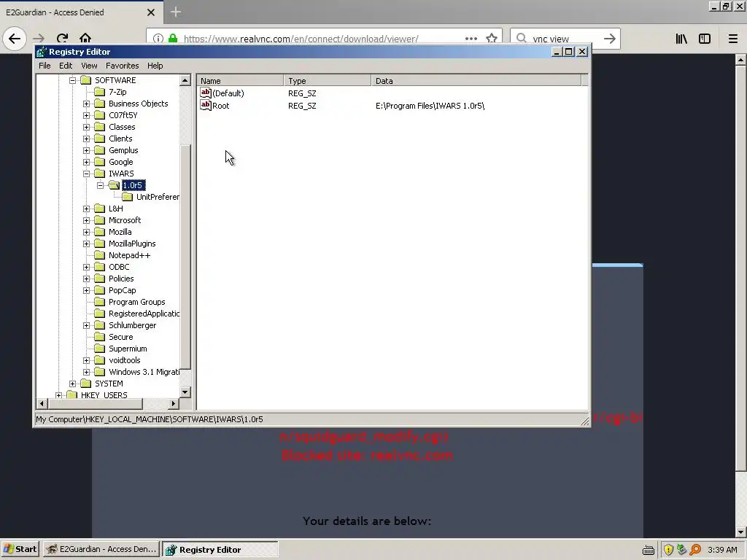Collapse the SOFTWARE key

point(72,80)
